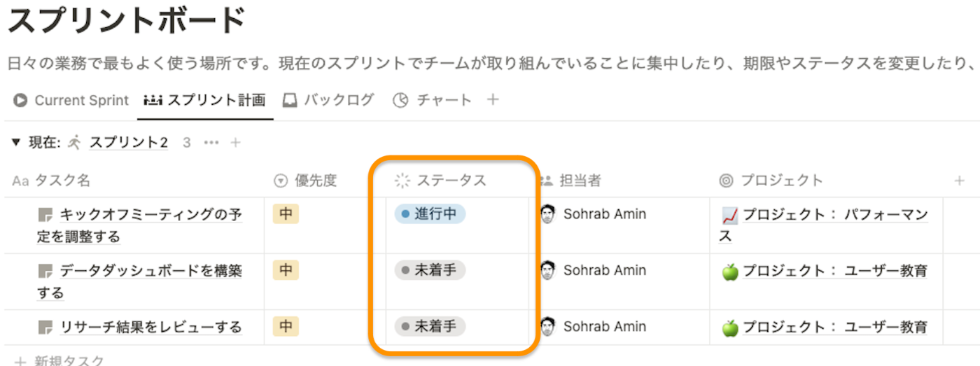
Task: Click the chart emoji icon of パフォーマンス project
Action: pyautogui.click(x=730, y=215)
